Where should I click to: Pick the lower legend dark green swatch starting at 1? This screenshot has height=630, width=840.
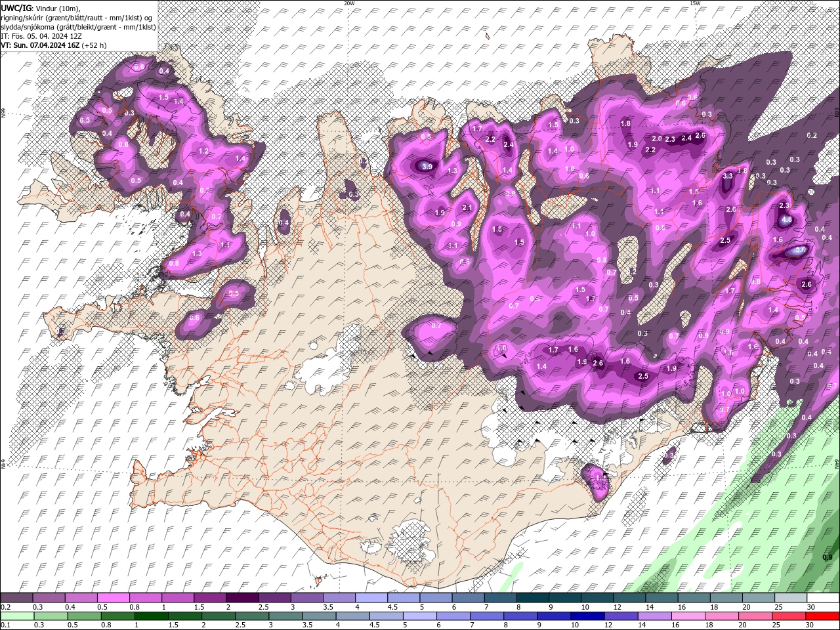[151, 616]
